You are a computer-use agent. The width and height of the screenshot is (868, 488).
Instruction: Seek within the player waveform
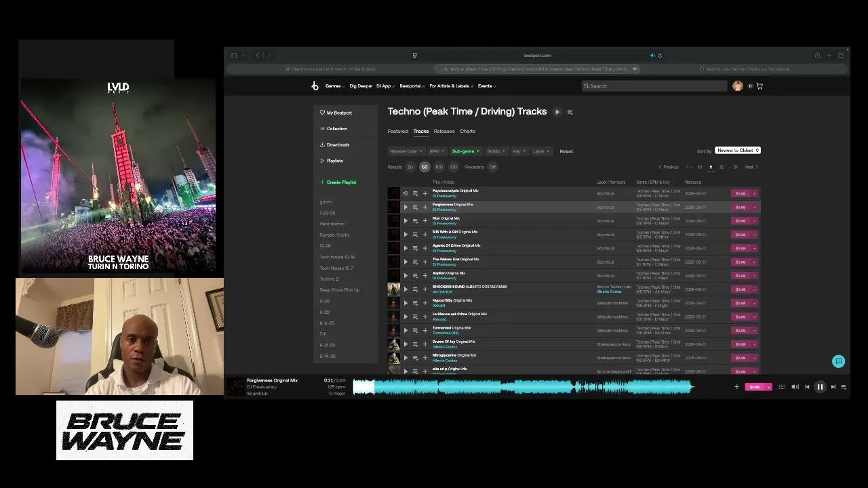click(523, 387)
